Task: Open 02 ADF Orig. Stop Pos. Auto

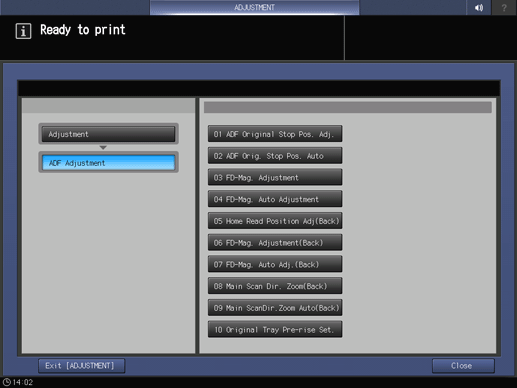Action: click(275, 156)
